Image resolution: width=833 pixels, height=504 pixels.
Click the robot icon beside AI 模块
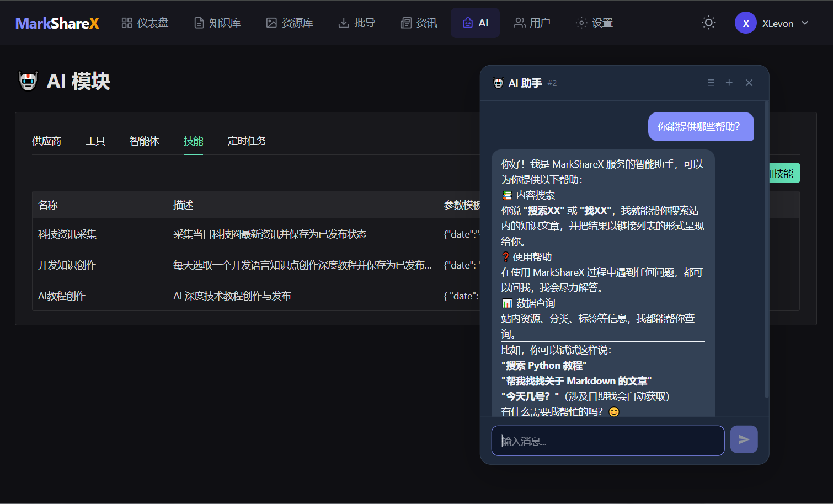[x=28, y=81]
